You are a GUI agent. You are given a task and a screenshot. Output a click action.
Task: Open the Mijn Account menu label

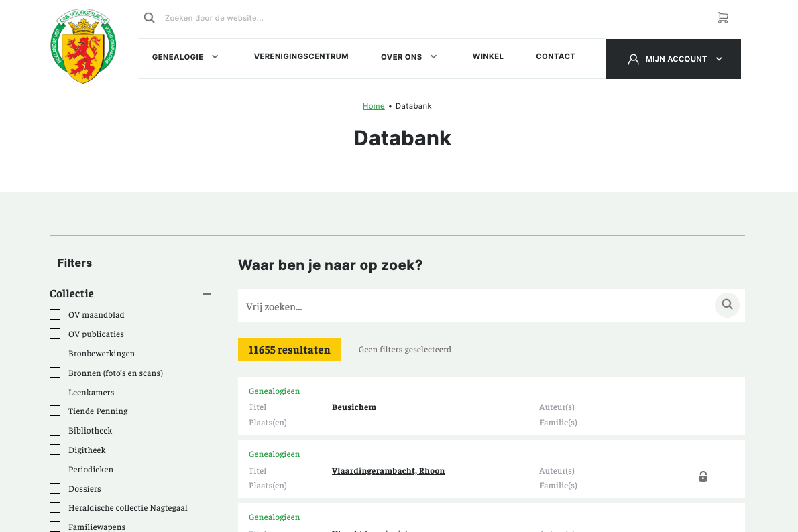click(x=676, y=59)
